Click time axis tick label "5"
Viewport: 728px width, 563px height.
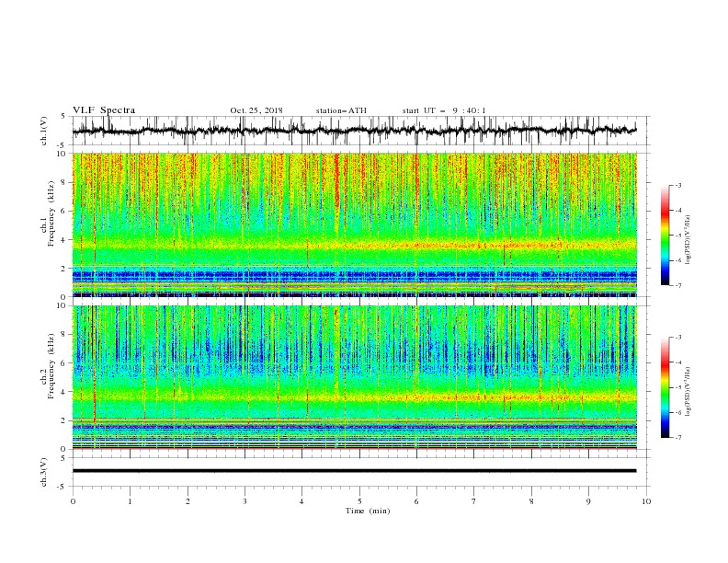[x=359, y=501]
